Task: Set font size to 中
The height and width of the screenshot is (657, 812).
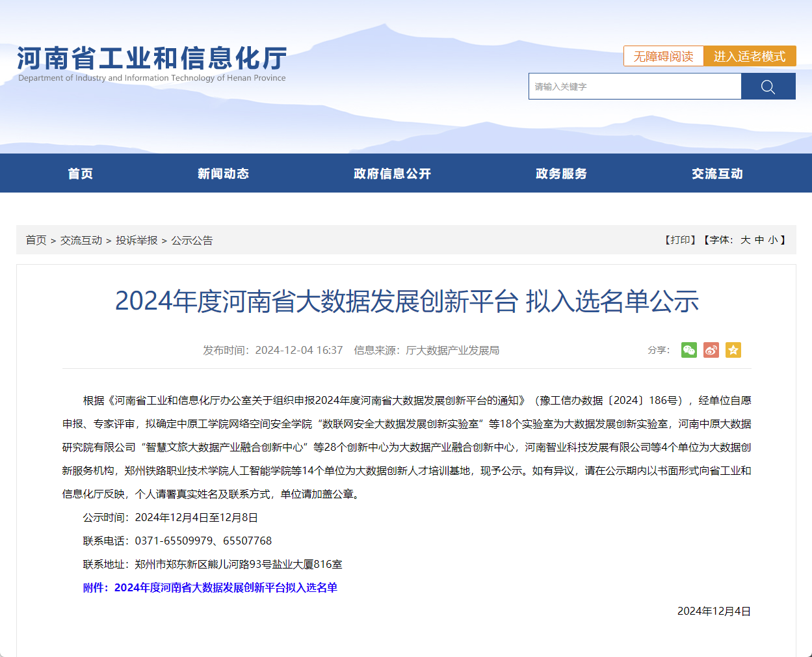Action: point(759,240)
